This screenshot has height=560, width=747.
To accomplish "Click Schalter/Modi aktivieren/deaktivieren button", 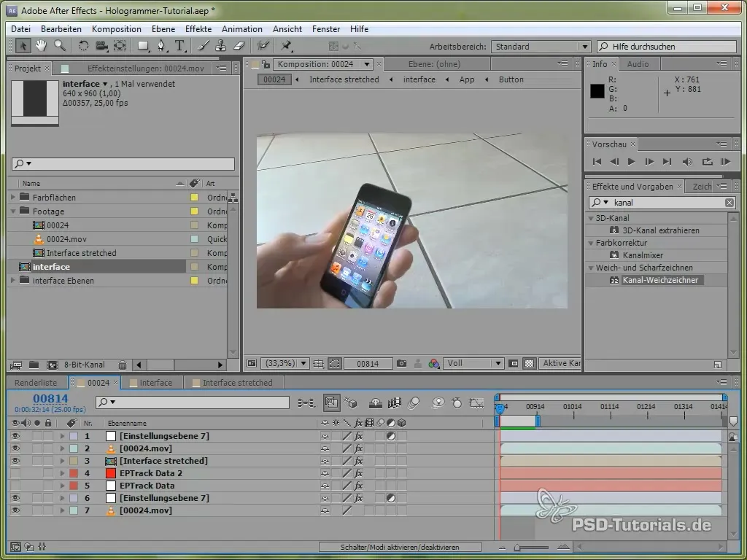I will tap(400, 547).
